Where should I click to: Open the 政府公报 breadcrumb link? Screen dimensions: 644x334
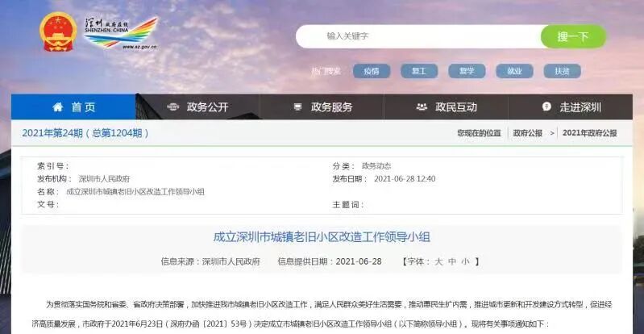(527, 133)
